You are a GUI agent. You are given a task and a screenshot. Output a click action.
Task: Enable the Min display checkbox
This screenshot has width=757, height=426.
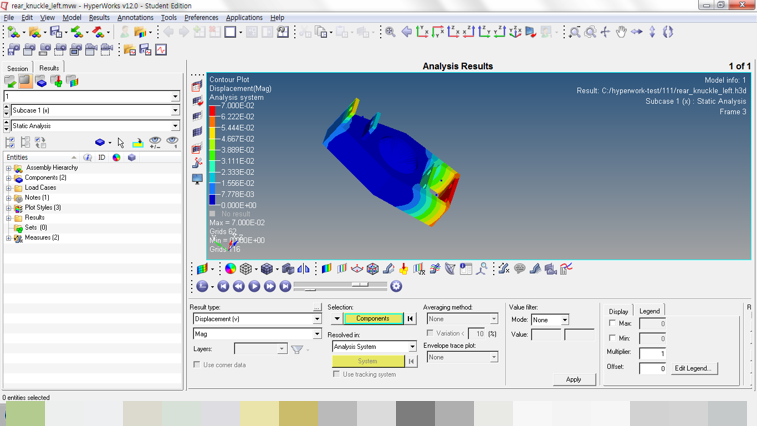pos(612,339)
